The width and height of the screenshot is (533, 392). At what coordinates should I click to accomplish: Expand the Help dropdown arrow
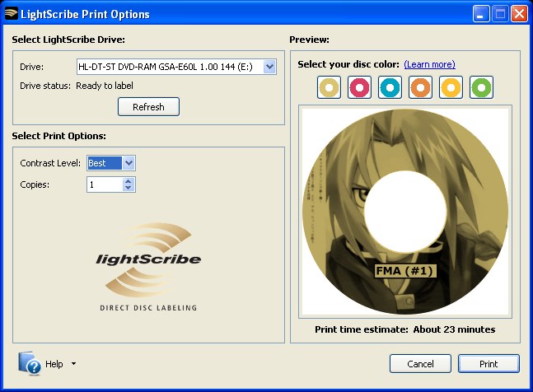[x=74, y=364]
